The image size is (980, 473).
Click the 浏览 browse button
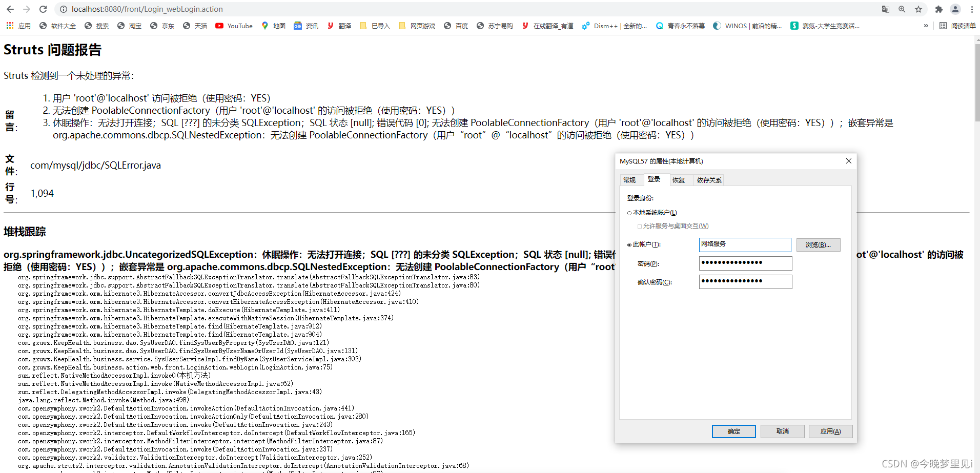click(818, 244)
